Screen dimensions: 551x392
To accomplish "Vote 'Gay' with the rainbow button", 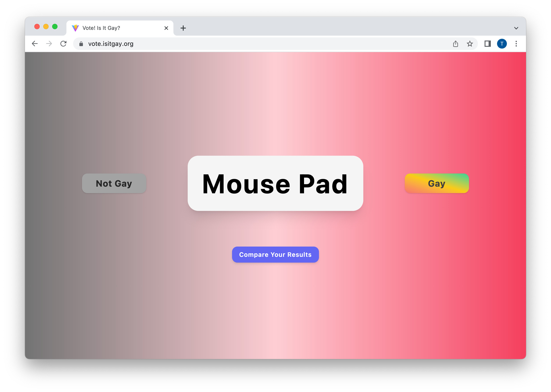I will coord(437,184).
